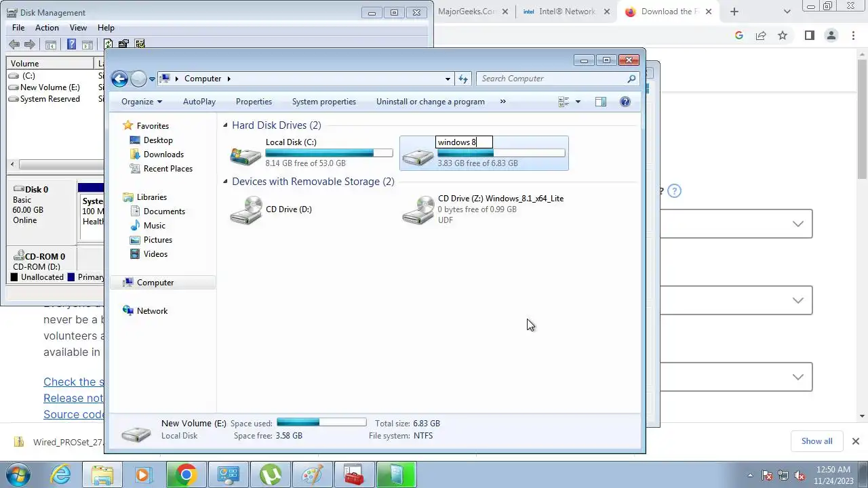Select New Volume (E:) row in Disk Management
The image size is (868, 488).
coord(50,87)
